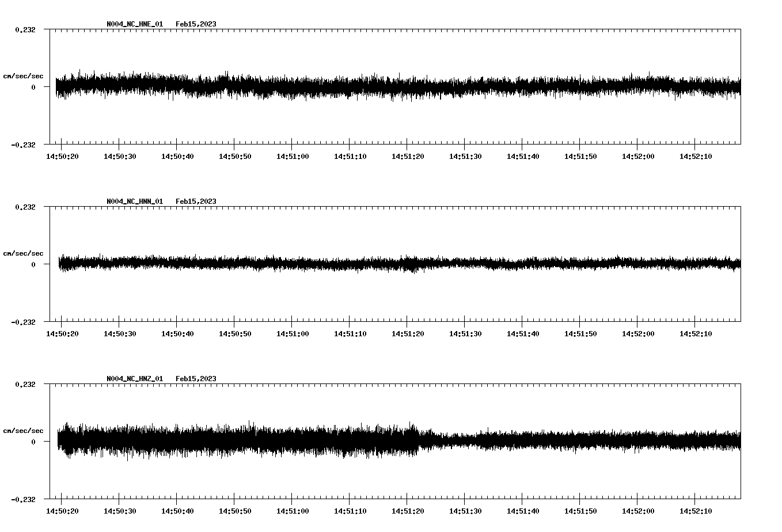This screenshot has height=532, width=782.
Task: Click 14:51:20 time label under HNZ plot
Action: (408, 511)
